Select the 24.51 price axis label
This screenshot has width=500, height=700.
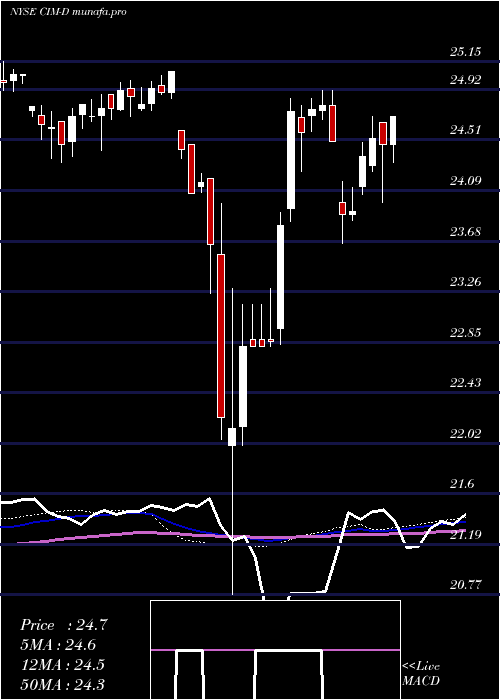(466, 130)
